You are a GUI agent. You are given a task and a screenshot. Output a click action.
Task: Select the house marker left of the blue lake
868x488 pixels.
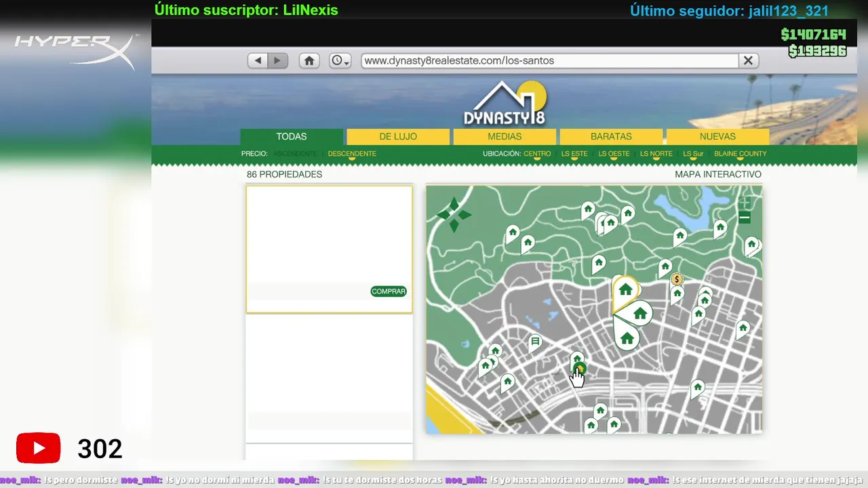(x=627, y=213)
